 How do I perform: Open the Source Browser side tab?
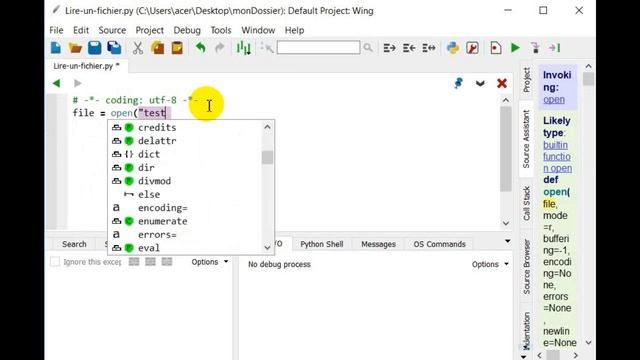[x=527, y=267]
